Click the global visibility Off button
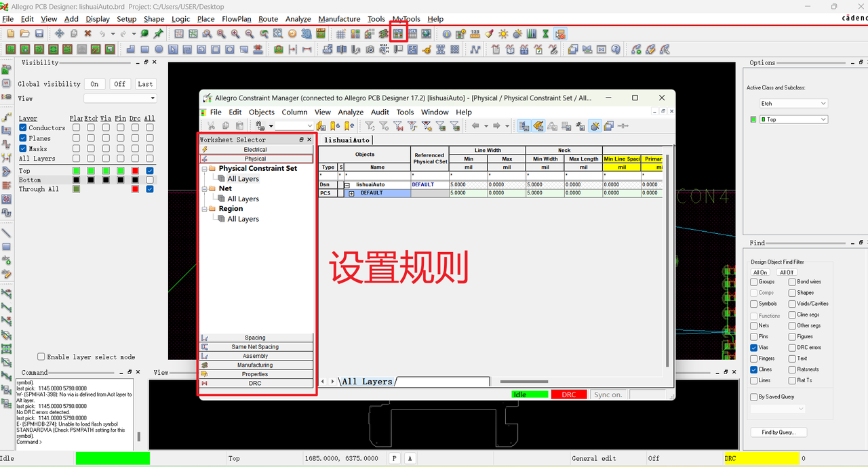The width and height of the screenshot is (868, 467). 119,84
